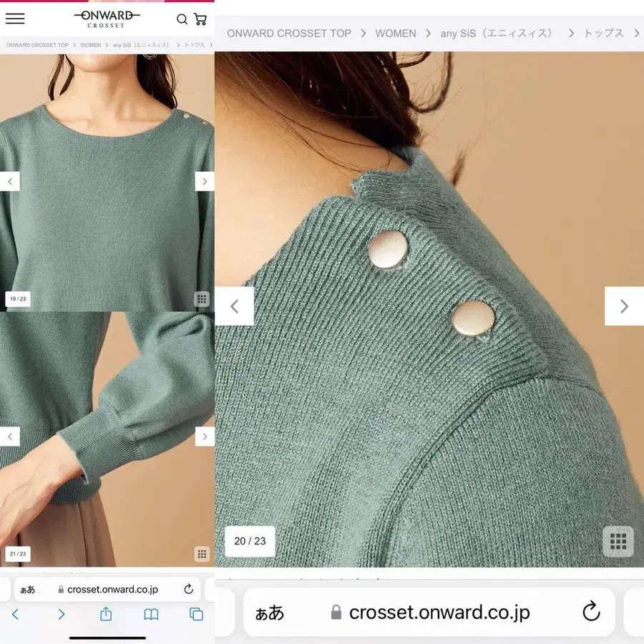Tap the ぁあ text-size control
Image resolution: width=644 pixels, height=644 pixels.
[x=268, y=613]
